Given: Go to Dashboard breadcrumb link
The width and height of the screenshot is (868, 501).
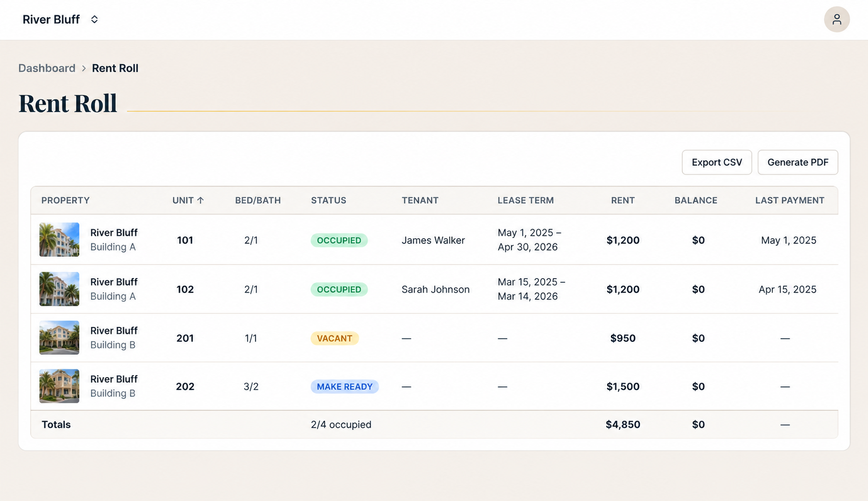Looking at the screenshot, I should point(47,68).
